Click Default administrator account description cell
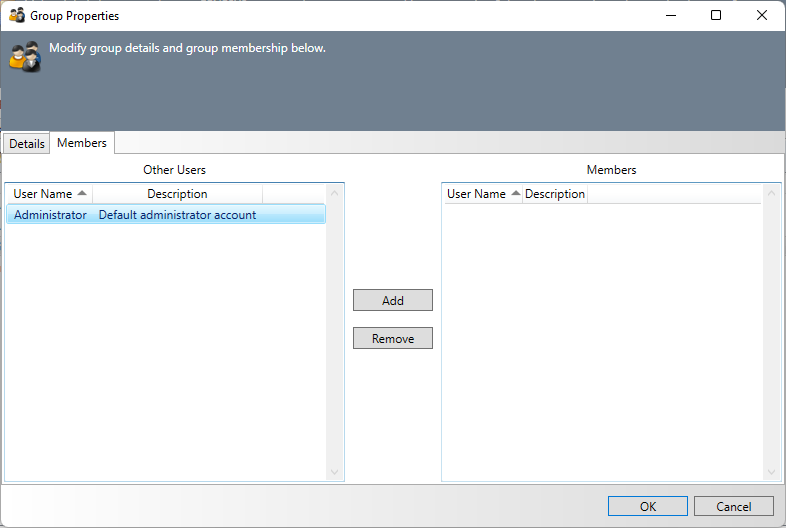The height and width of the screenshot is (528, 786). pos(177,215)
